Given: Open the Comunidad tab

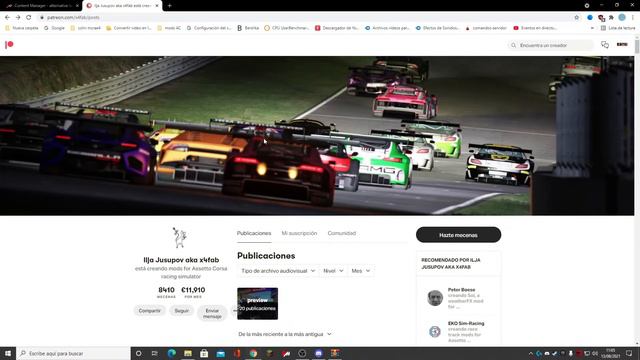Looking at the screenshot, I should [x=342, y=233].
